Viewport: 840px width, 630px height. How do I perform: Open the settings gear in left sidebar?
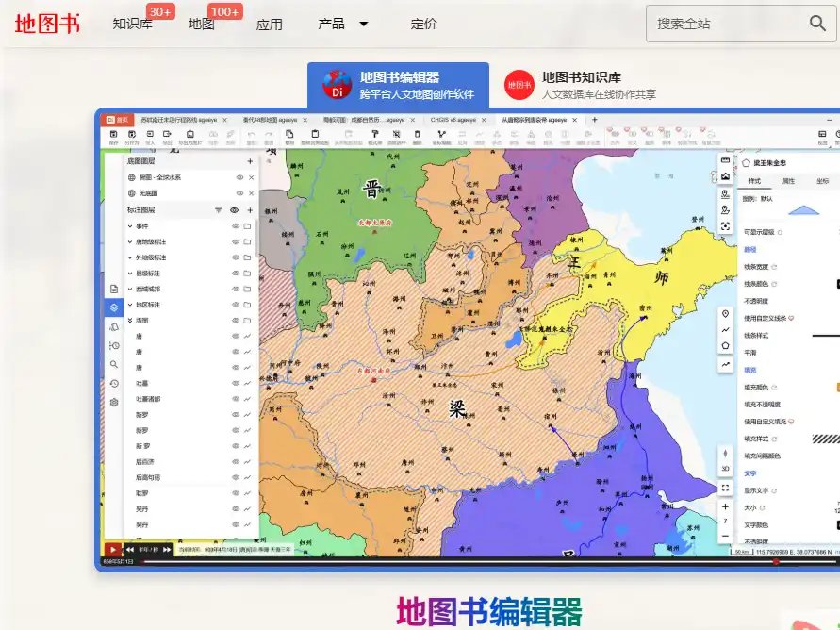pyautogui.click(x=114, y=403)
